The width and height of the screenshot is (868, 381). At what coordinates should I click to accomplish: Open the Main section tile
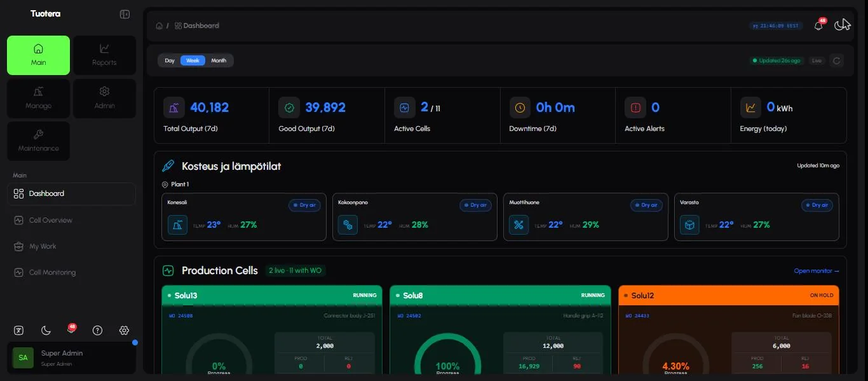pyautogui.click(x=38, y=55)
